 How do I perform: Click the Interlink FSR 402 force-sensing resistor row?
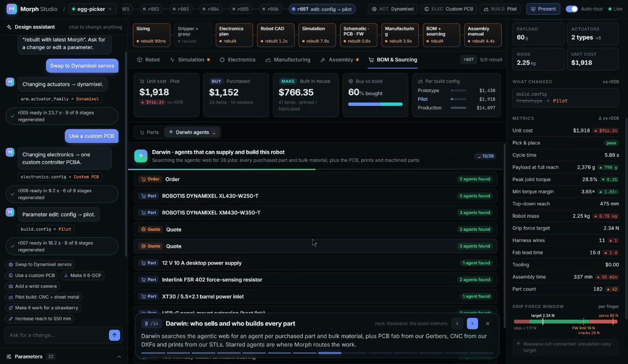click(x=315, y=280)
